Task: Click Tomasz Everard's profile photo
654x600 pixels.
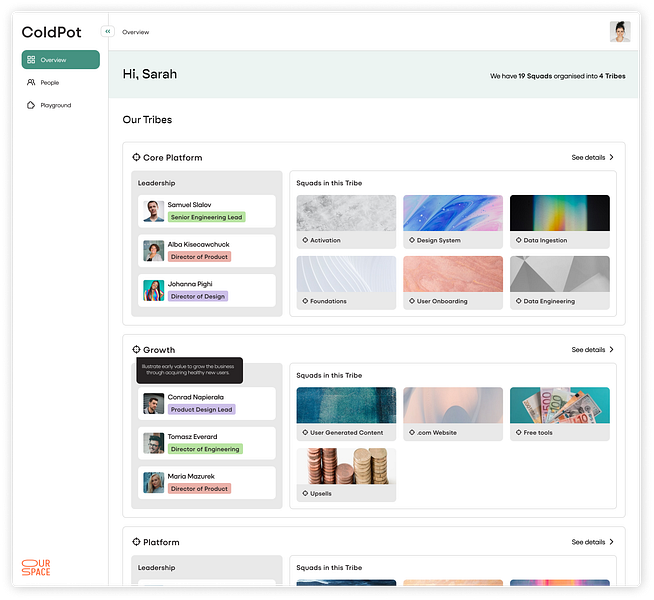Action: (x=153, y=443)
